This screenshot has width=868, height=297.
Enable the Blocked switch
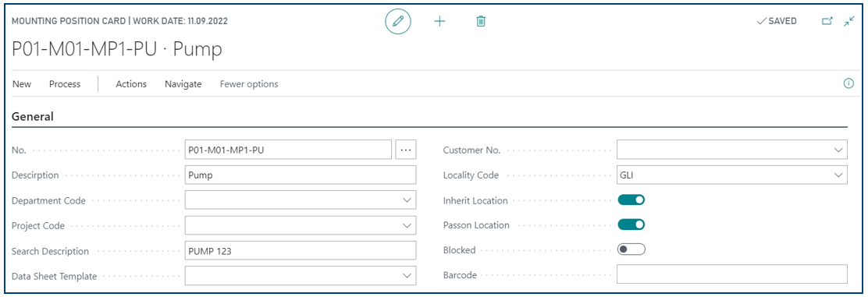631,250
